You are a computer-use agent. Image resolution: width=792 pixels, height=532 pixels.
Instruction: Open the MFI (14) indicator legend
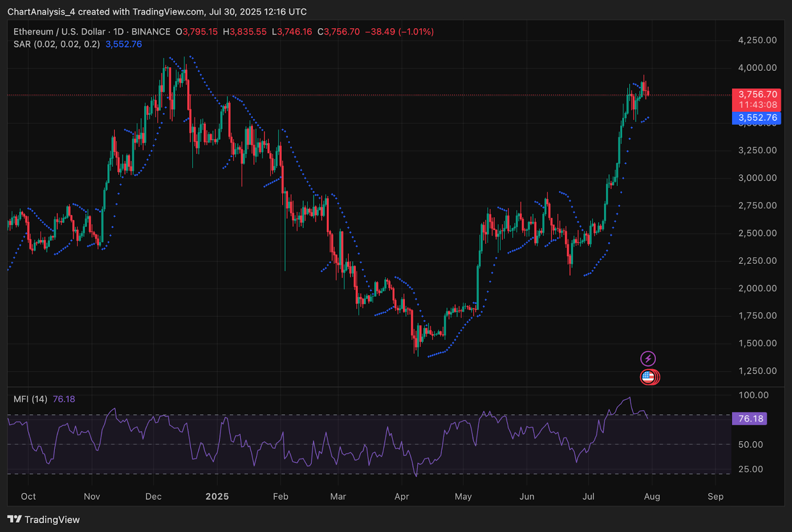pyautogui.click(x=30, y=399)
